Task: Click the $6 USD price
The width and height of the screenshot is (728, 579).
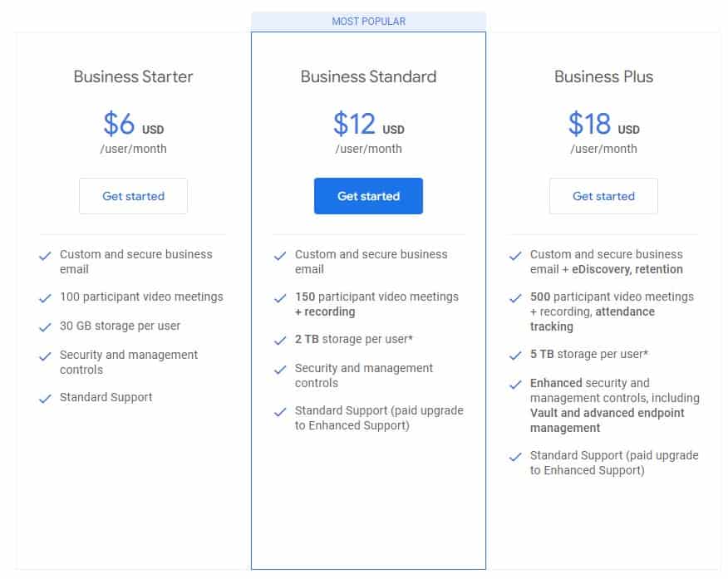Action: 133,124
